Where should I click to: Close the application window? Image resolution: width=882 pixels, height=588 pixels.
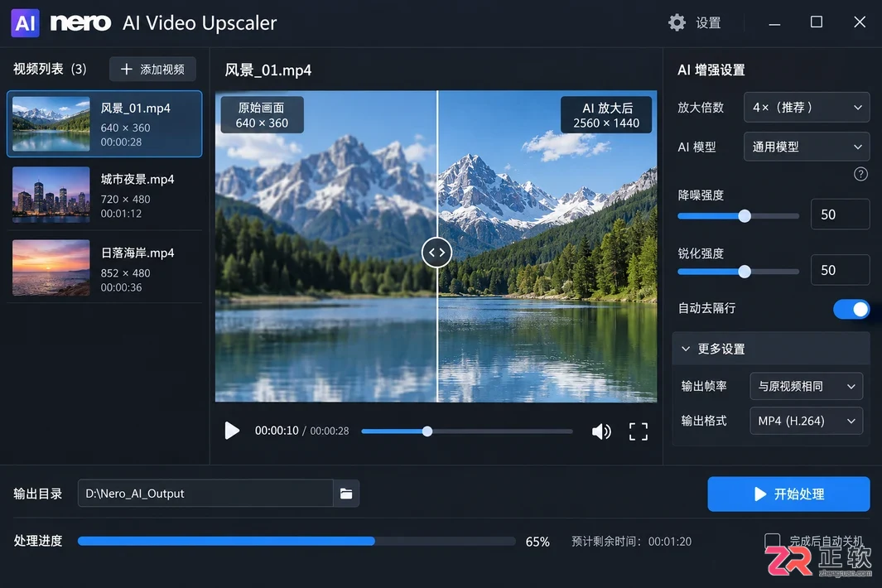859,22
